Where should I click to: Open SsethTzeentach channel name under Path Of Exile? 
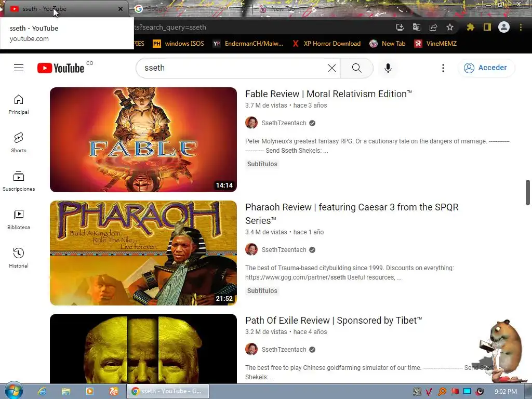tap(284, 350)
